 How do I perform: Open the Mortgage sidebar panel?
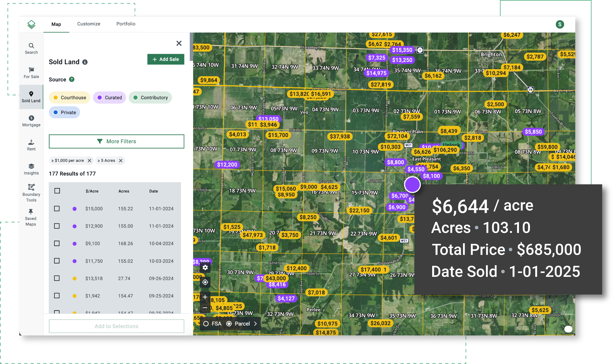[31, 121]
